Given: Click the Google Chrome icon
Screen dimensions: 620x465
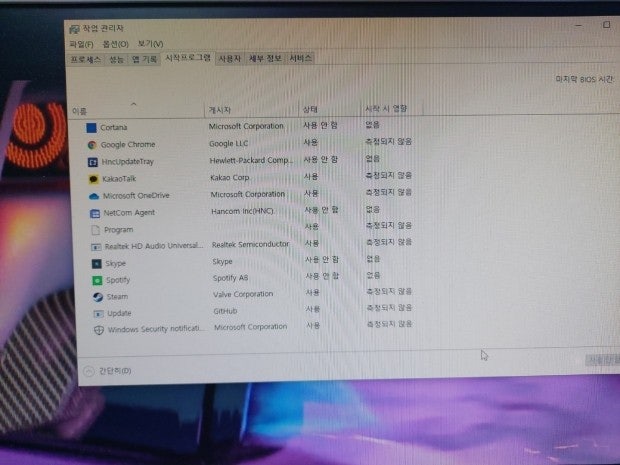Looking at the screenshot, I should (x=92, y=145).
